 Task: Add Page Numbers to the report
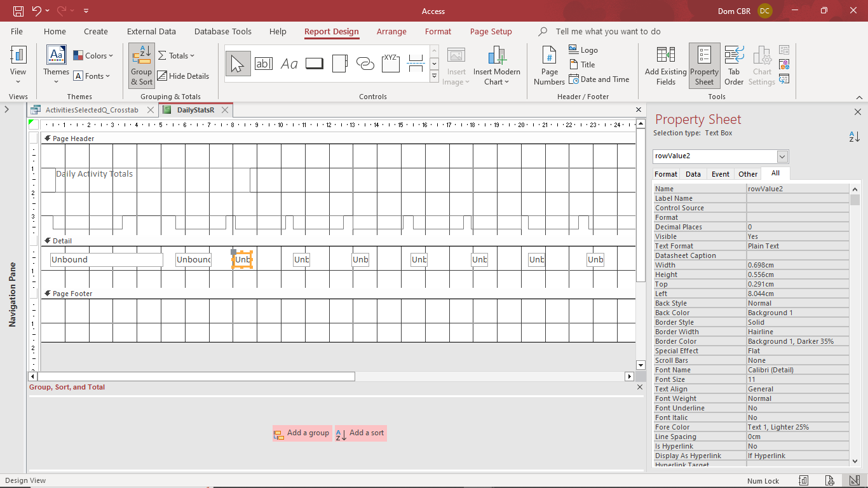click(x=548, y=65)
